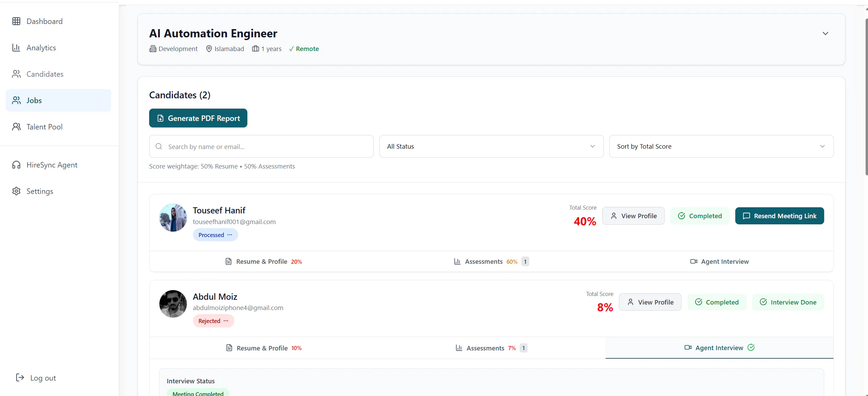The height and width of the screenshot is (396, 868).
Task: Click the Log out arrow icon
Action: (20, 378)
